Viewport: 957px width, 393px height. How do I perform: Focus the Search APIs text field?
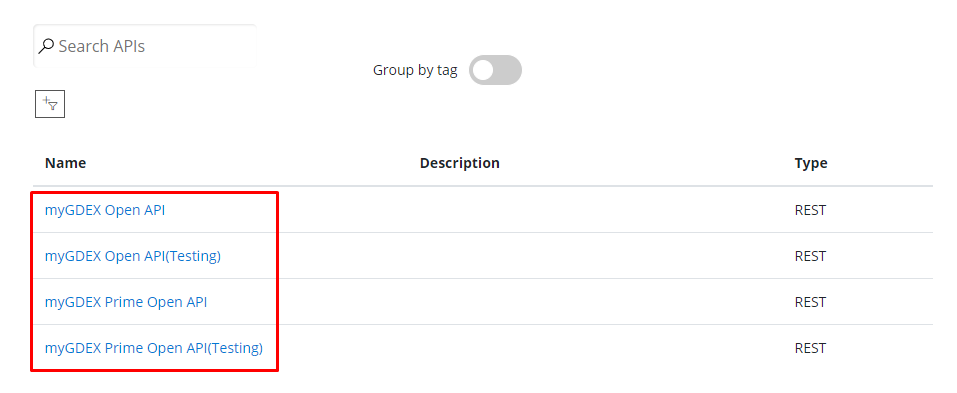[145, 46]
